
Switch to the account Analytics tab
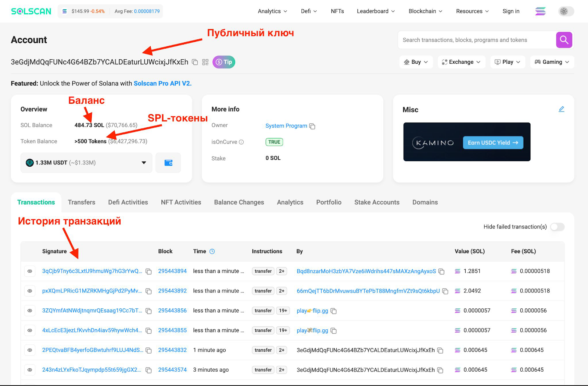(290, 202)
